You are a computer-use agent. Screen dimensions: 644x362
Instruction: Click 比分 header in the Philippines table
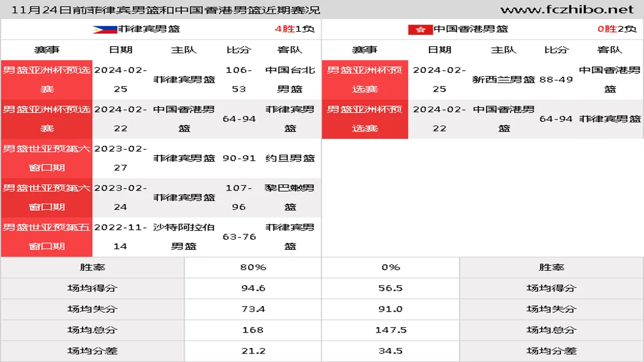[x=239, y=50]
